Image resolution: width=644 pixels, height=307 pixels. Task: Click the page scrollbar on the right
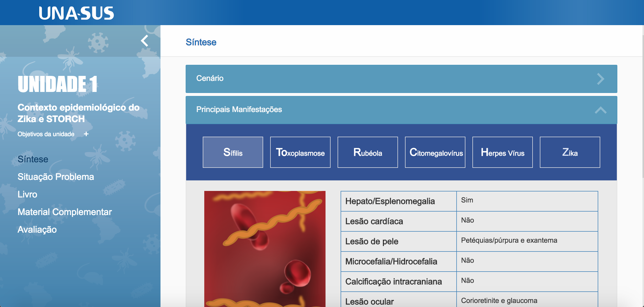643,106
